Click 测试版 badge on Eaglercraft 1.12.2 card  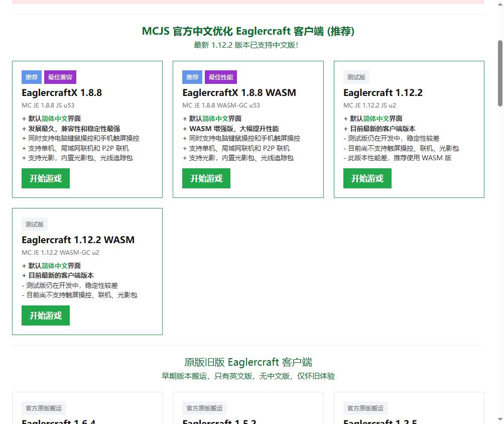pos(356,77)
